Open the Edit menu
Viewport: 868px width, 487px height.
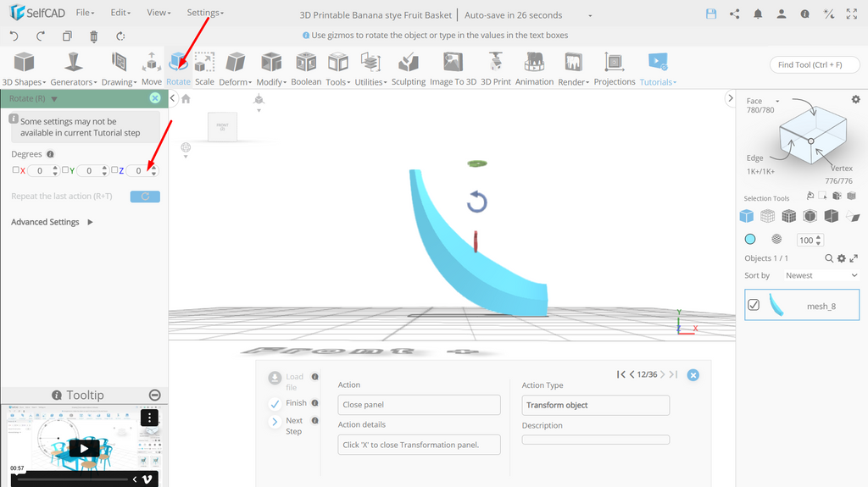click(120, 12)
